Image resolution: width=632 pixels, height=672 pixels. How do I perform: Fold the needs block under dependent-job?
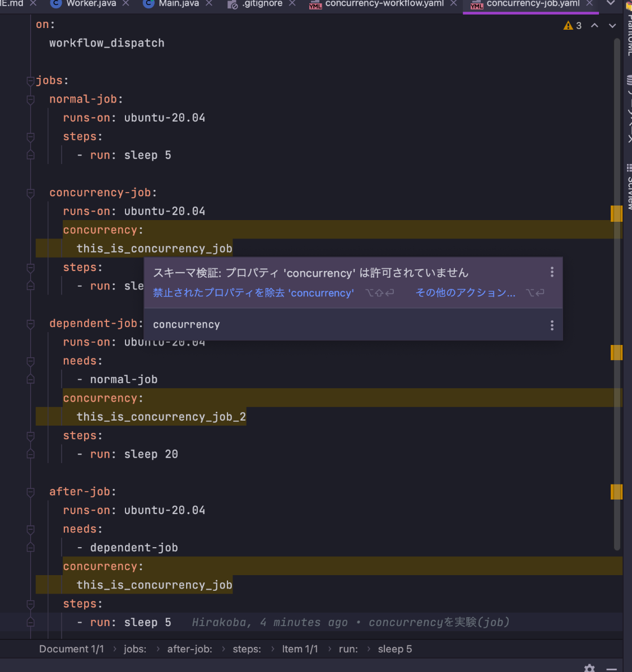click(x=30, y=361)
